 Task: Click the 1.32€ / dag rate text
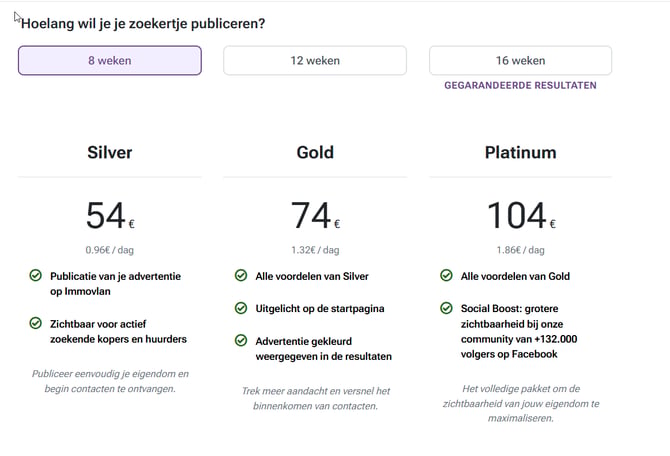point(315,250)
